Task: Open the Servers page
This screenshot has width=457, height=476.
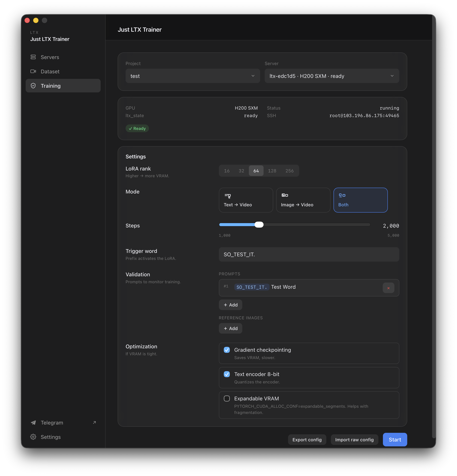Action: 63,57
